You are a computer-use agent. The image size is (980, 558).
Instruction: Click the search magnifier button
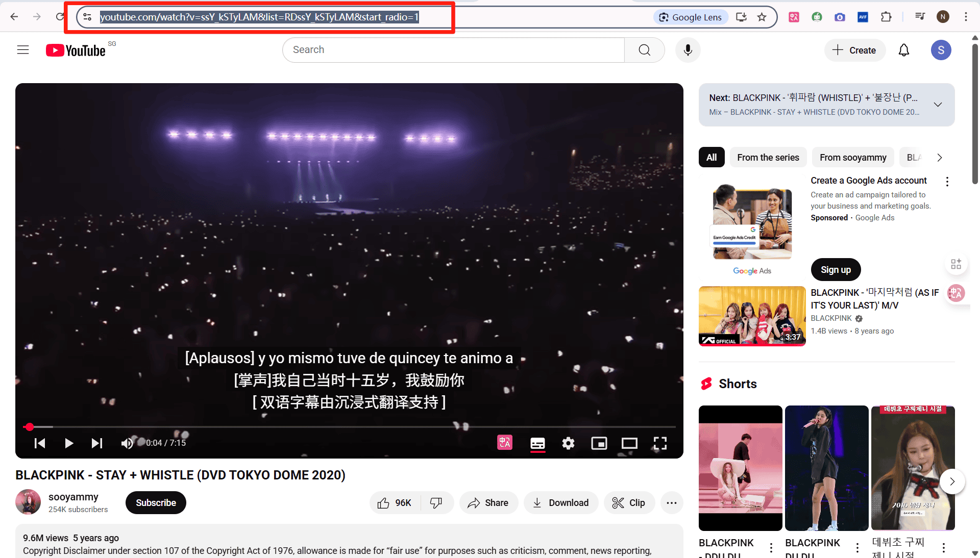click(645, 50)
